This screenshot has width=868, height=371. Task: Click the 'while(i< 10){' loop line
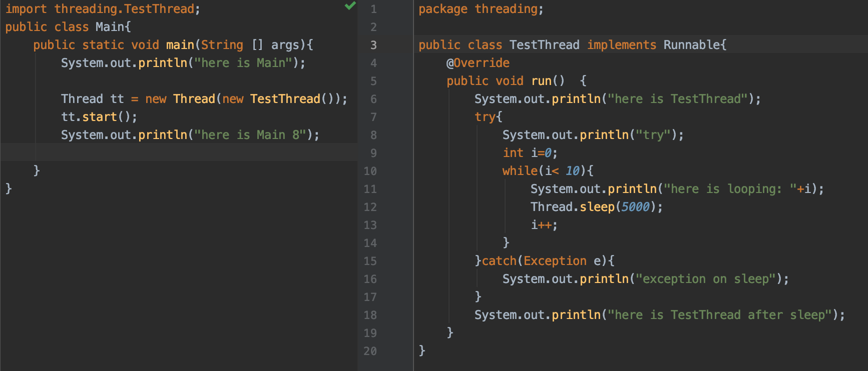(548, 171)
